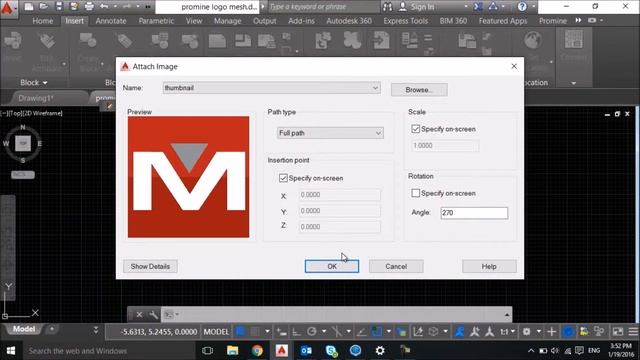Click the Cancel button
This screenshot has height=360, width=640.
coord(396,266)
